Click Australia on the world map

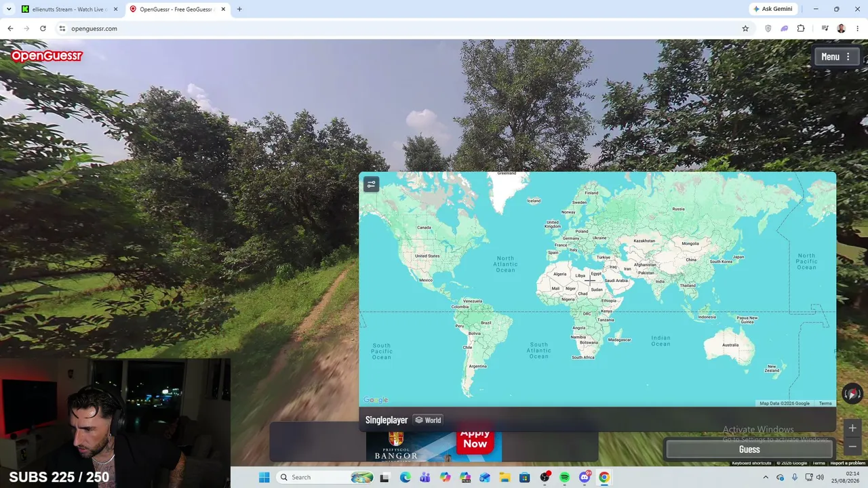click(x=730, y=345)
